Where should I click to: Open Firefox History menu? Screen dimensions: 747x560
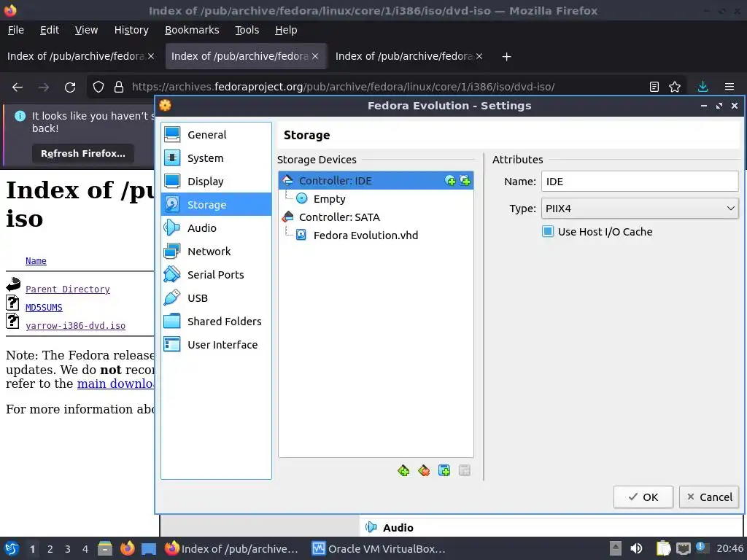coord(131,30)
